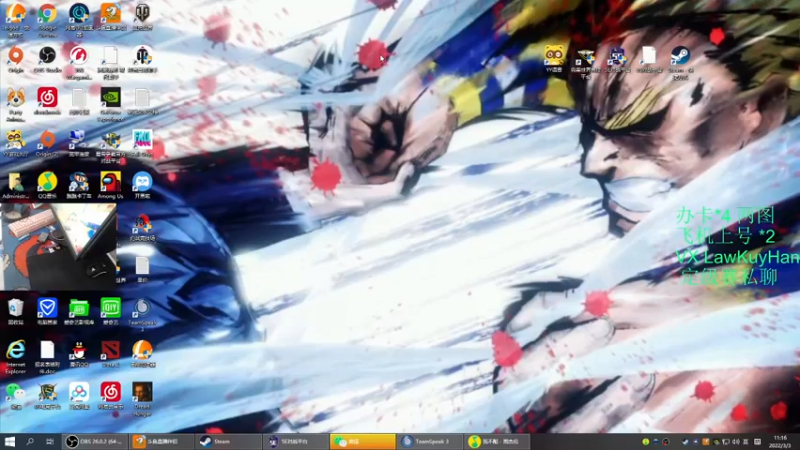
Task: Switch to the highlighted WeChat taskbar button
Action: (362, 441)
